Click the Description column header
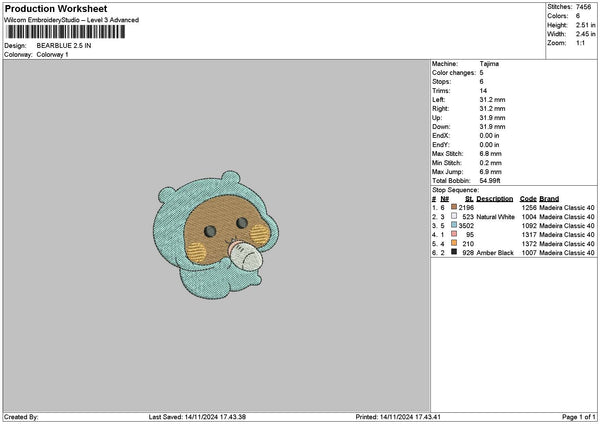600x424 pixels. [x=494, y=198]
